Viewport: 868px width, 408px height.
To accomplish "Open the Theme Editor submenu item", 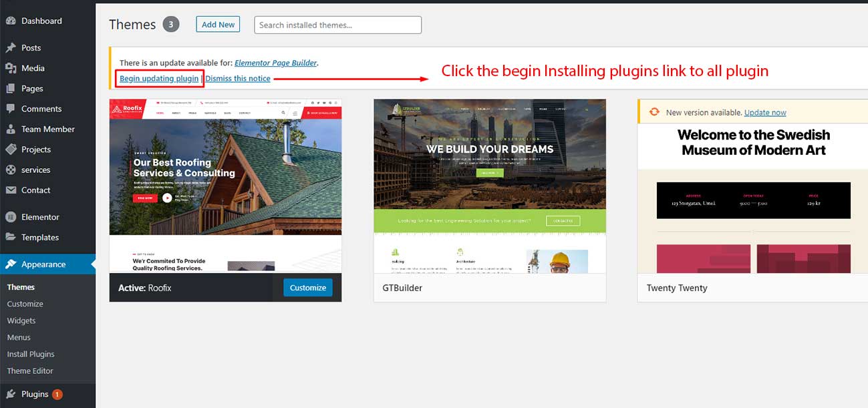I will (30, 371).
